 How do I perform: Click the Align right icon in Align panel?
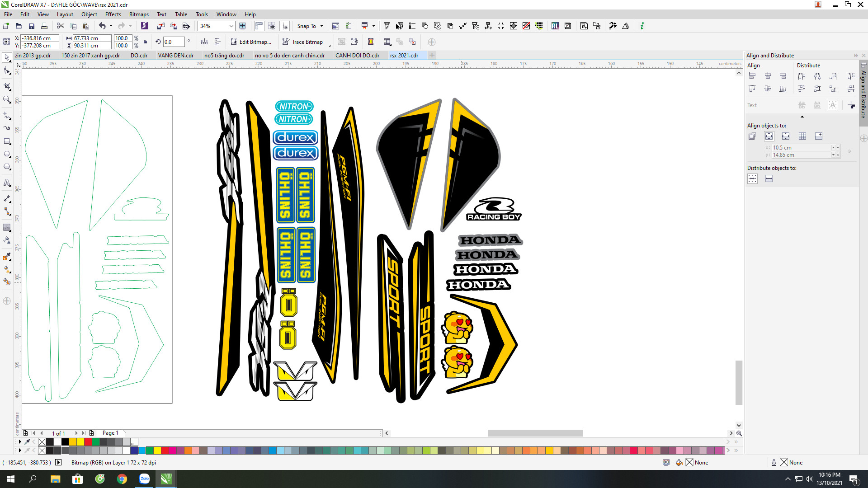tap(783, 76)
